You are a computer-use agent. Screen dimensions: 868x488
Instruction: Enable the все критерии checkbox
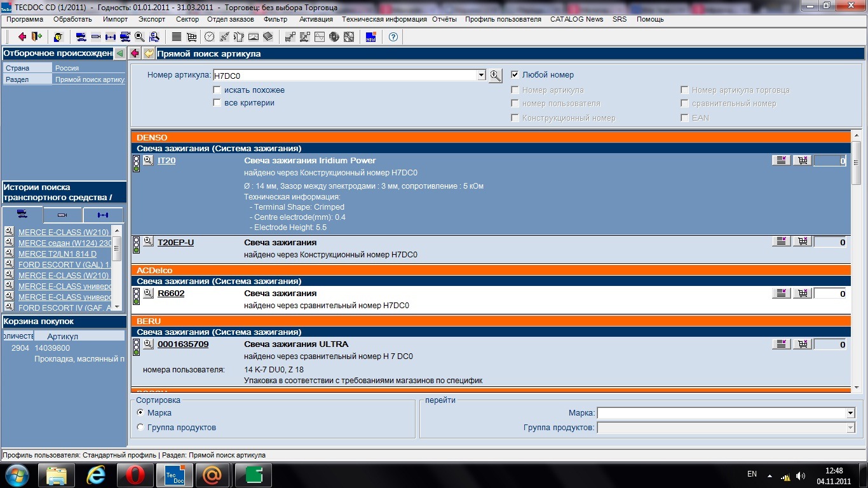217,103
